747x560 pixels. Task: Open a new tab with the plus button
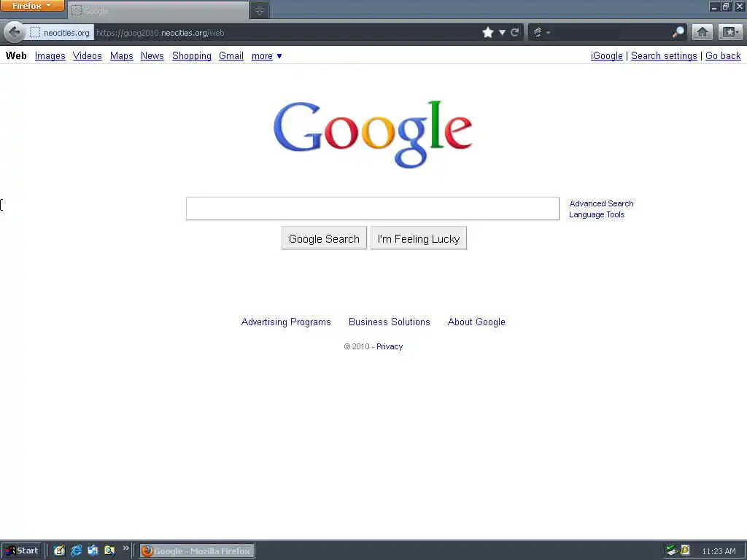click(x=260, y=10)
